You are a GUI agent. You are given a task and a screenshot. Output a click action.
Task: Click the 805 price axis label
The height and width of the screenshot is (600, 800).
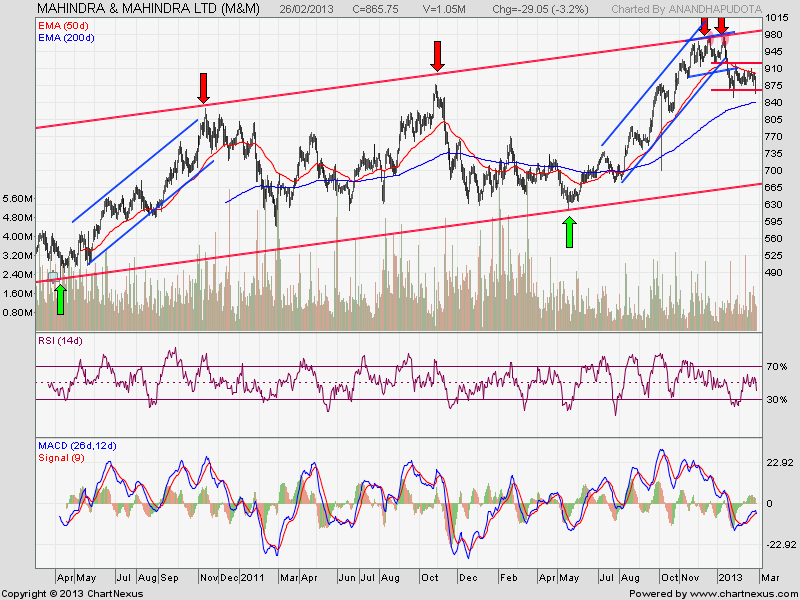[x=774, y=119]
